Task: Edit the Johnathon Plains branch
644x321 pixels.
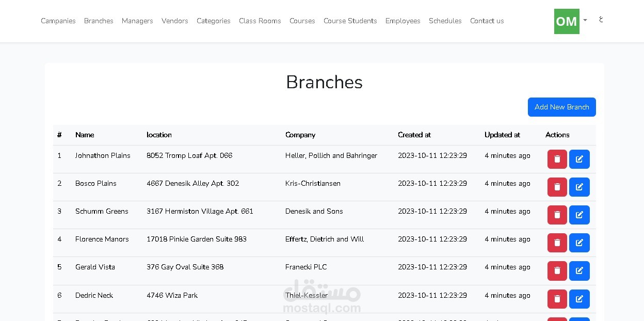Action: point(579,159)
